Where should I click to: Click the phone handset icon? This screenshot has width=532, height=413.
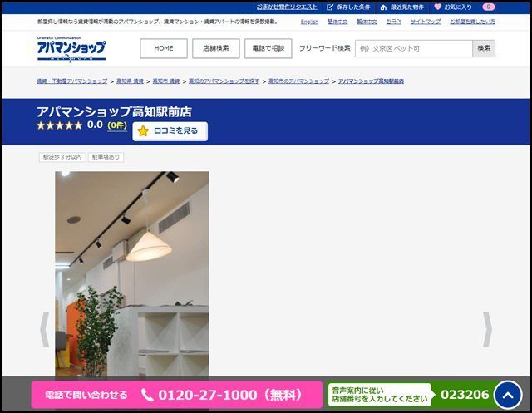pos(147,395)
